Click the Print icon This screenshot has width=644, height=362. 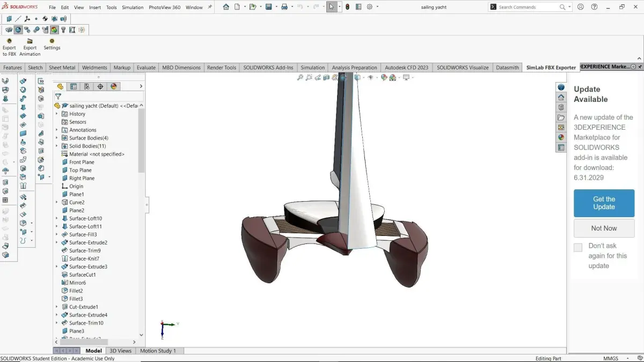284,7
